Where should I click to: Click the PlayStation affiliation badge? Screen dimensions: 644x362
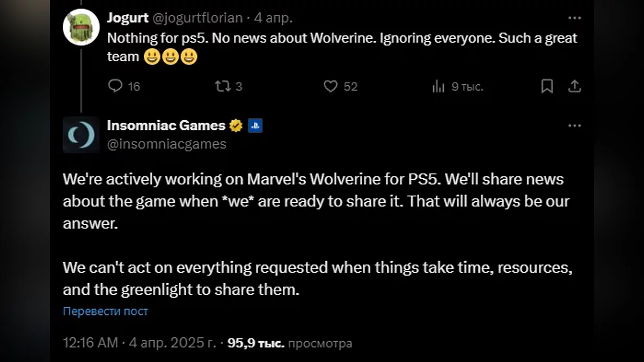pos(255,126)
